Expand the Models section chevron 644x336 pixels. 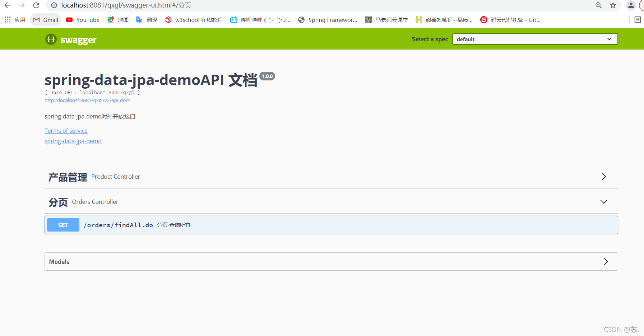pos(606,261)
